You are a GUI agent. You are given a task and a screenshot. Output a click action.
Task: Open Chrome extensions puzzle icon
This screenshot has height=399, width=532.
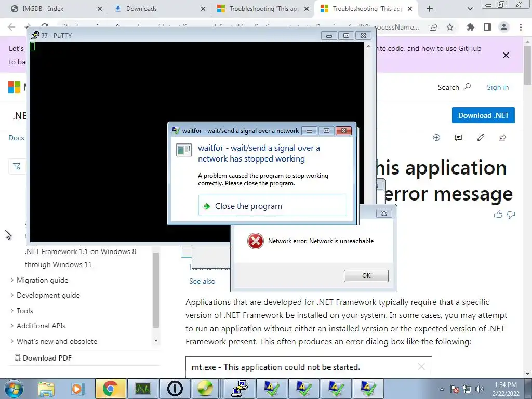click(471, 27)
